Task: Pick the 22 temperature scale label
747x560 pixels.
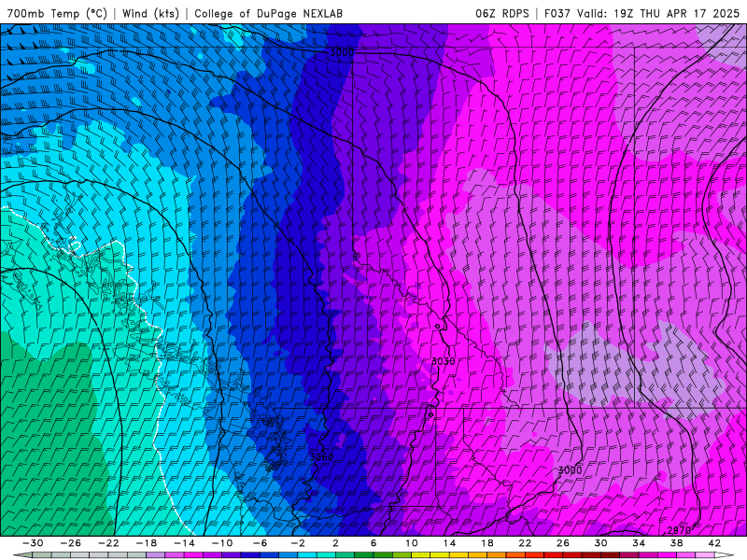Action: 525,543
